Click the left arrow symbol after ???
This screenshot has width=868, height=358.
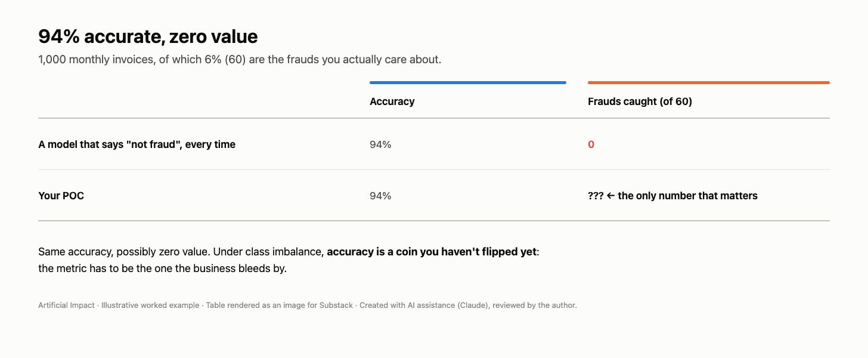610,196
